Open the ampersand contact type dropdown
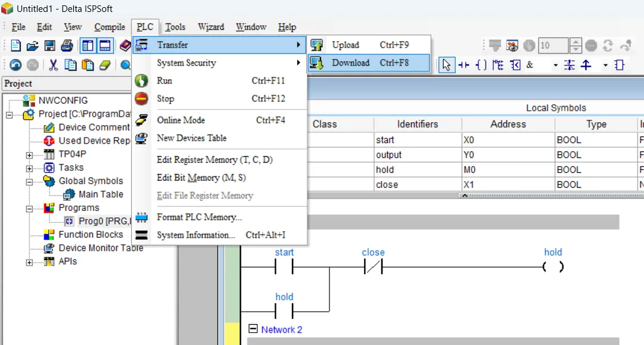The width and height of the screenshot is (644, 345). 556,66
